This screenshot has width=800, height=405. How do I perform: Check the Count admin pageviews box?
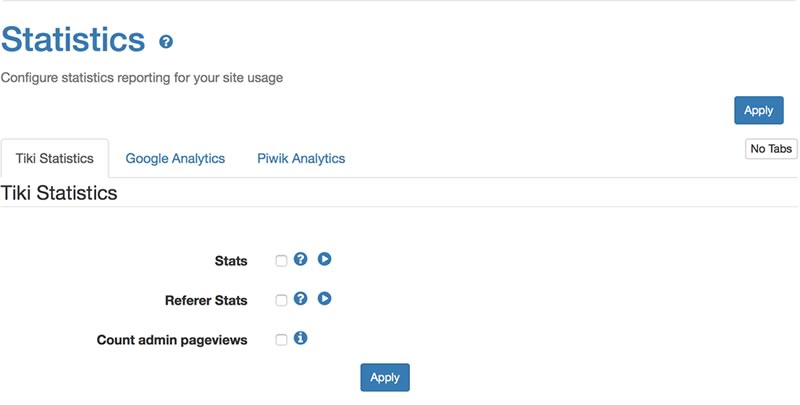(281, 340)
